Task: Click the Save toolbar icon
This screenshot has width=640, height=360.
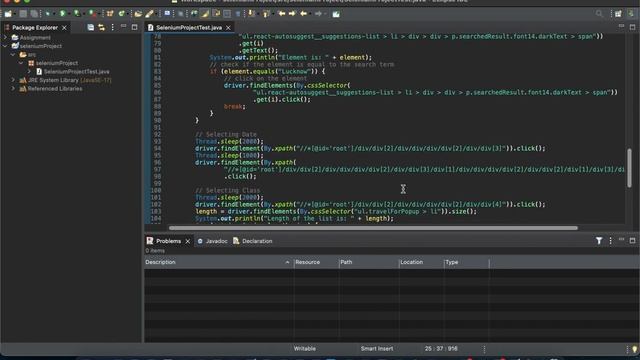Action: tap(23, 14)
